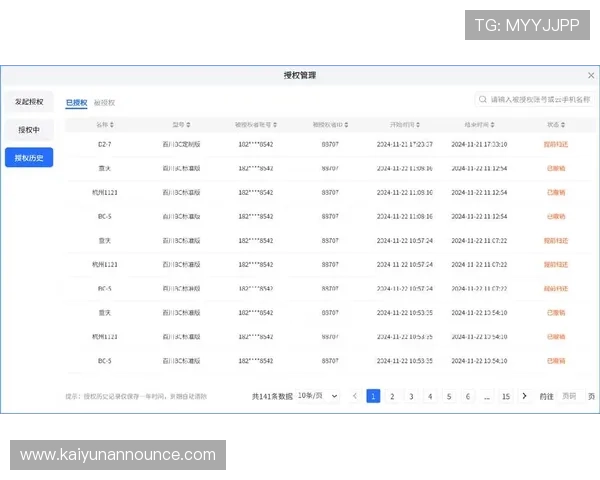Click end time 2024-11-21 17:33:10
The image size is (600, 480).
[479, 144]
